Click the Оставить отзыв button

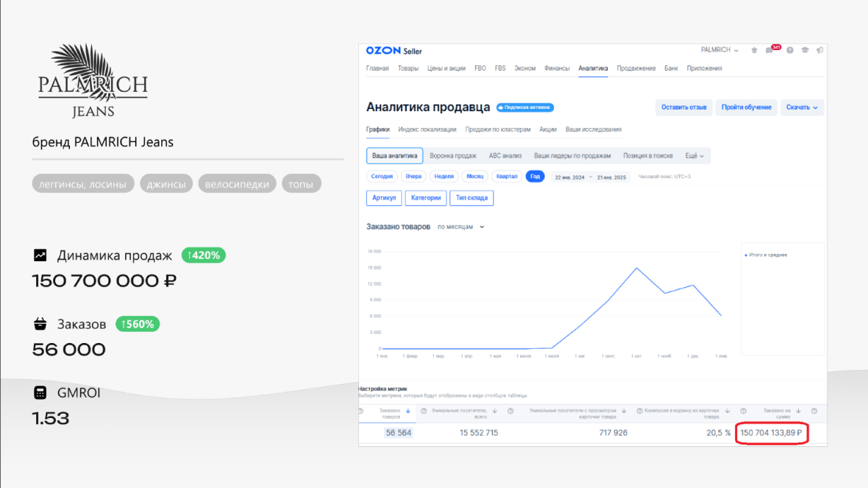pos(683,107)
